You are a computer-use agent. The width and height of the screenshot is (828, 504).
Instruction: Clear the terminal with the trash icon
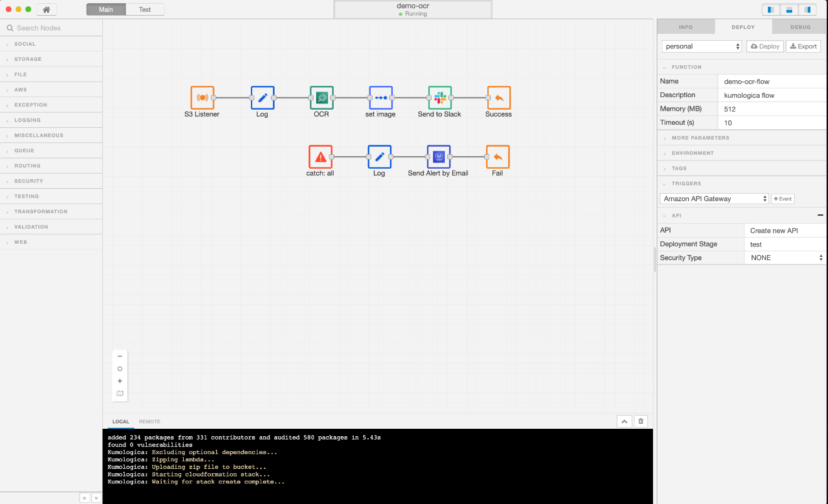click(x=640, y=421)
